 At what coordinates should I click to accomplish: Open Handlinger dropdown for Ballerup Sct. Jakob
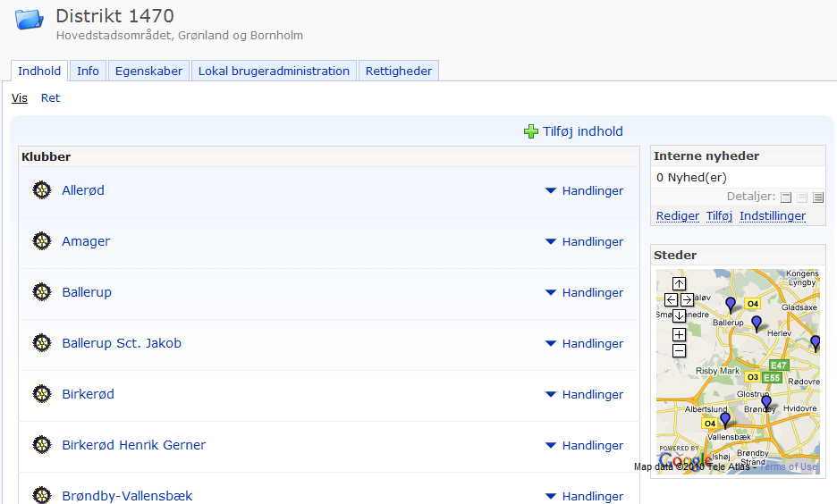[584, 344]
